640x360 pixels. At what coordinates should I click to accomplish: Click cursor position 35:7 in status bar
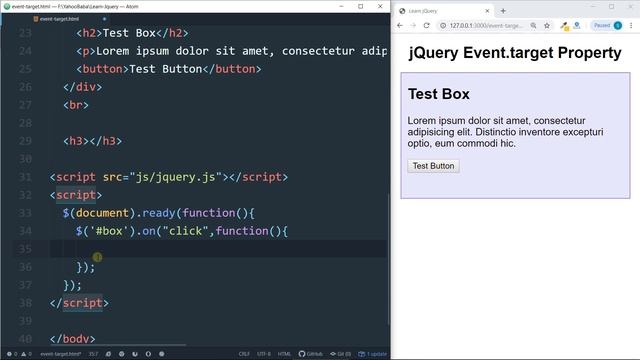(x=93, y=354)
